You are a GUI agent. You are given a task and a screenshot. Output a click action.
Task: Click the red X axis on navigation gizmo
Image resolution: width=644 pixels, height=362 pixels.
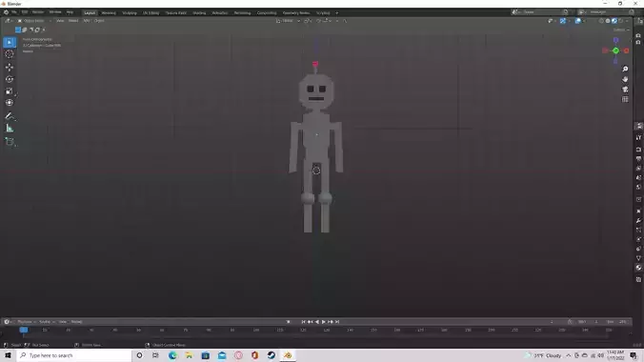click(x=626, y=50)
